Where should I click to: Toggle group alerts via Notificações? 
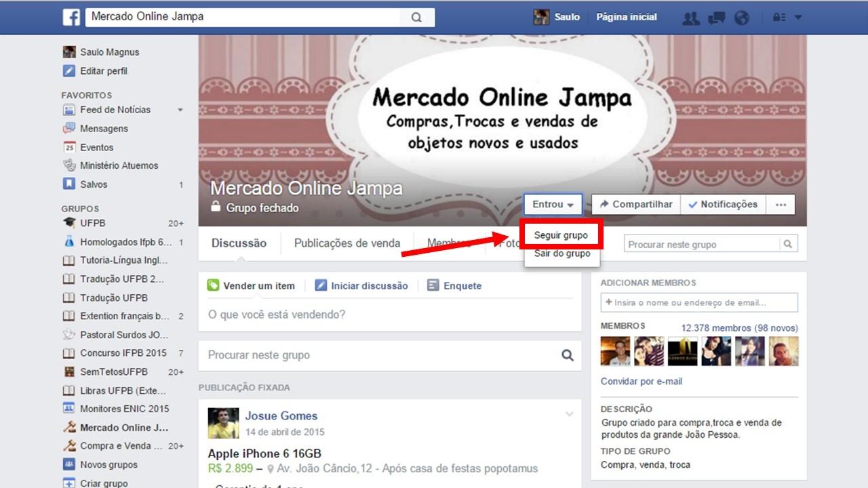[723, 204]
